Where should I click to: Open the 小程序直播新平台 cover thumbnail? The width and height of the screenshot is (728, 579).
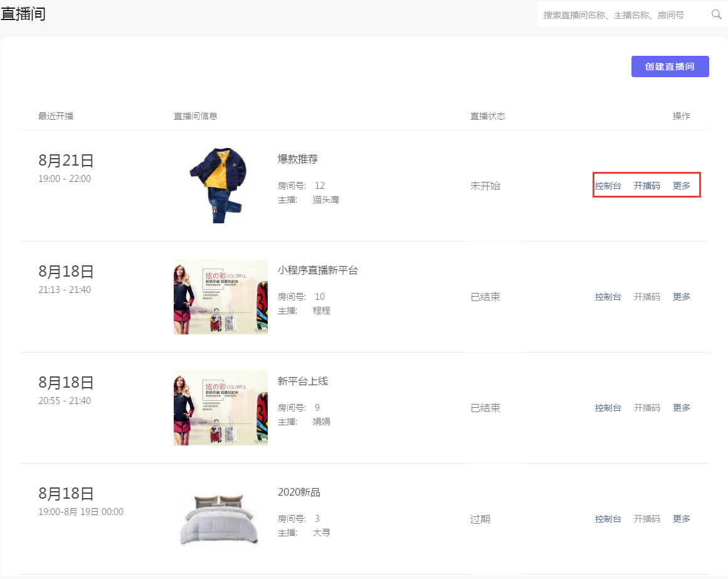click(x=221, y=297)
